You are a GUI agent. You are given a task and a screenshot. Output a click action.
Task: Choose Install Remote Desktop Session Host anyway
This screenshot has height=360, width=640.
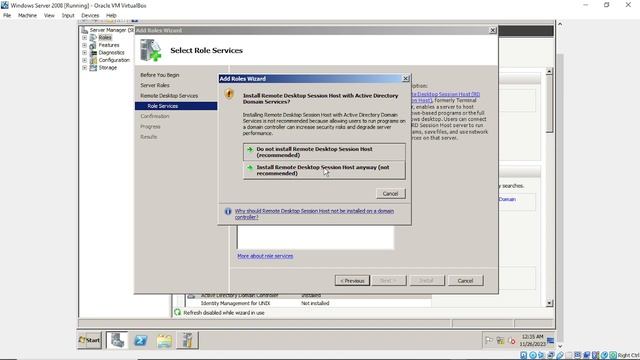pos(324,170)
